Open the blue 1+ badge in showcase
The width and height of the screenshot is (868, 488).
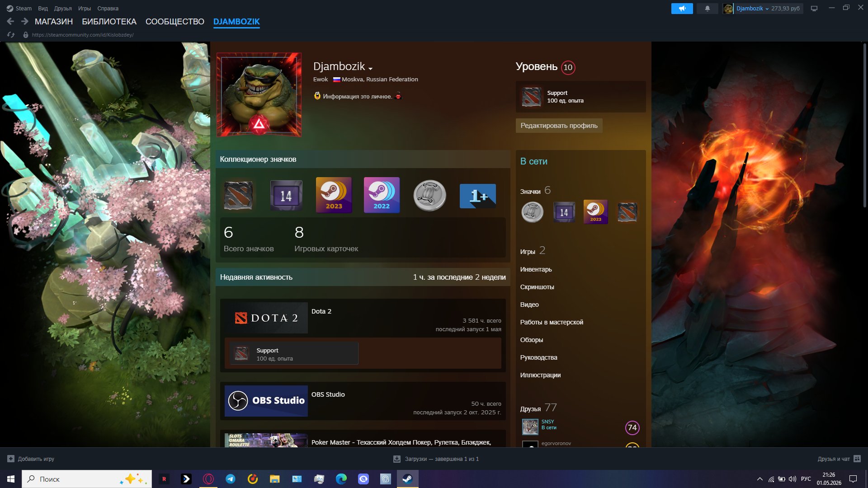tap(478, 196)
